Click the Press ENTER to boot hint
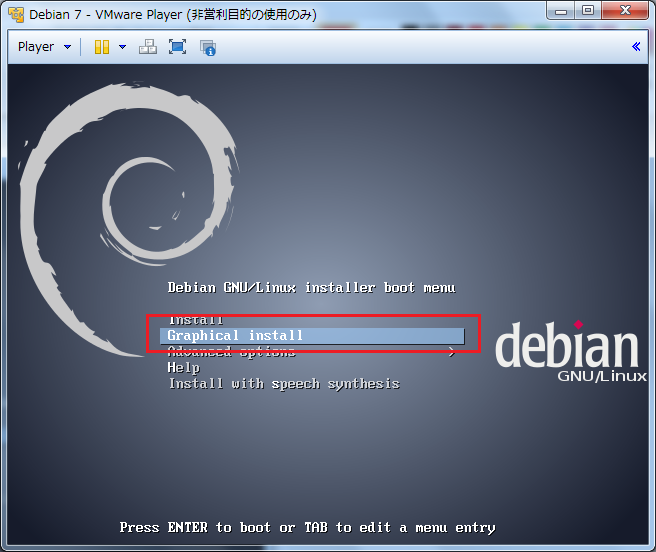The width and height of the screenshot is (656, 552). coord(307,527)
